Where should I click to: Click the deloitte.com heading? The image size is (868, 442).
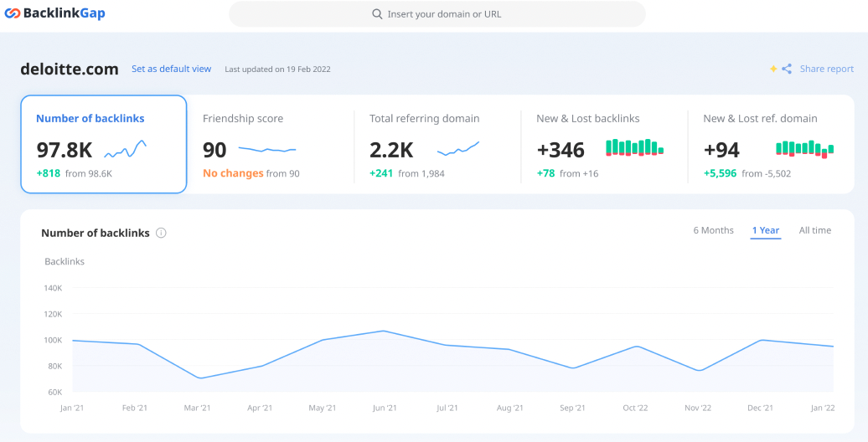click(x=70, y=69)
